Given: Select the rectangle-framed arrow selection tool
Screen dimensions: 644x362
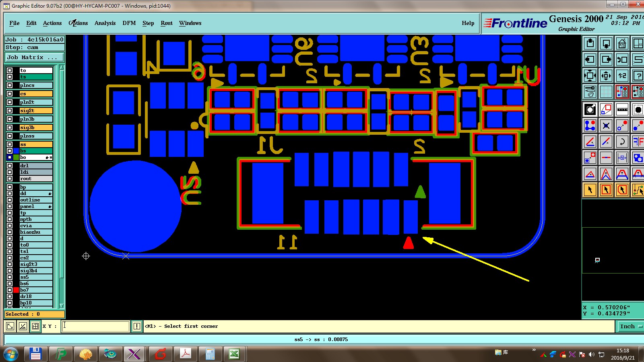Looking at the screenshot, I should [x=606, y=189].
